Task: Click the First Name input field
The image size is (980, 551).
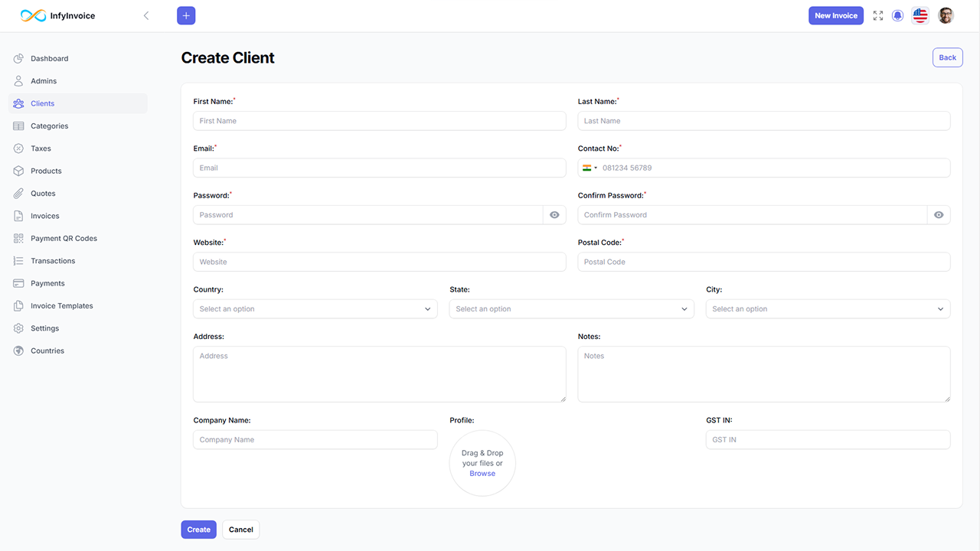Action: 379,120
